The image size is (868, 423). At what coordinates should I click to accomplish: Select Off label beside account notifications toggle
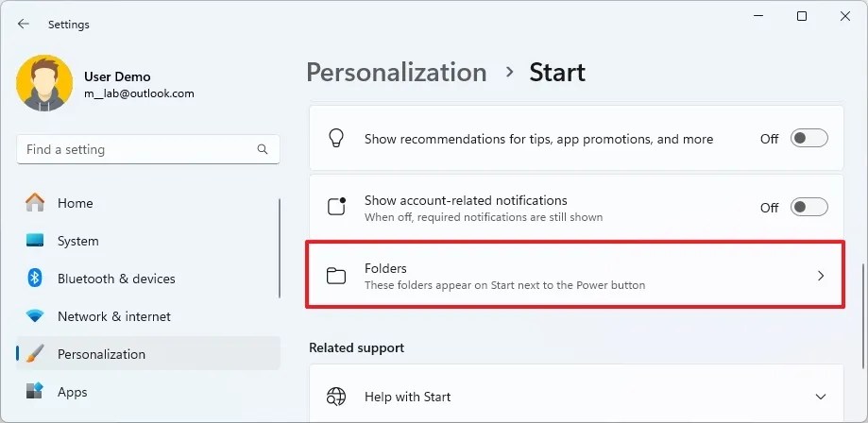(769, 208)
